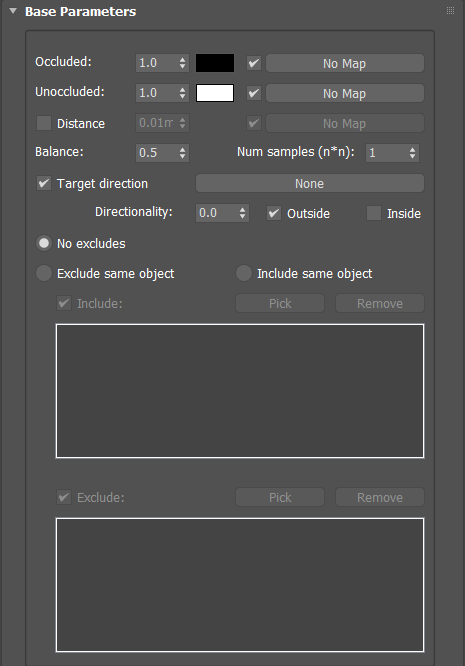The height and width of the screenshot is (666, 465).
Task: Enable the Distance checkbox
Action: [44, 124]
